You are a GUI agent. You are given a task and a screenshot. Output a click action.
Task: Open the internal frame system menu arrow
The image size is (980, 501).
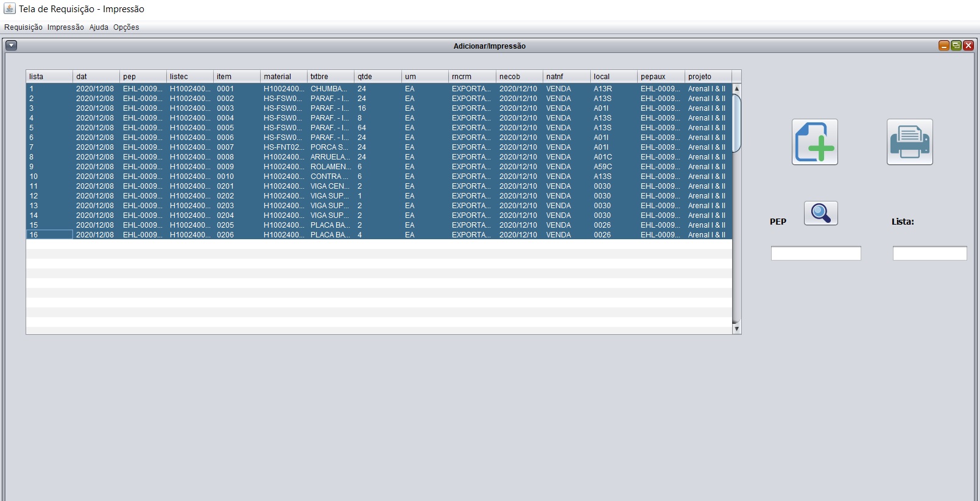click(x=11, y=46)
